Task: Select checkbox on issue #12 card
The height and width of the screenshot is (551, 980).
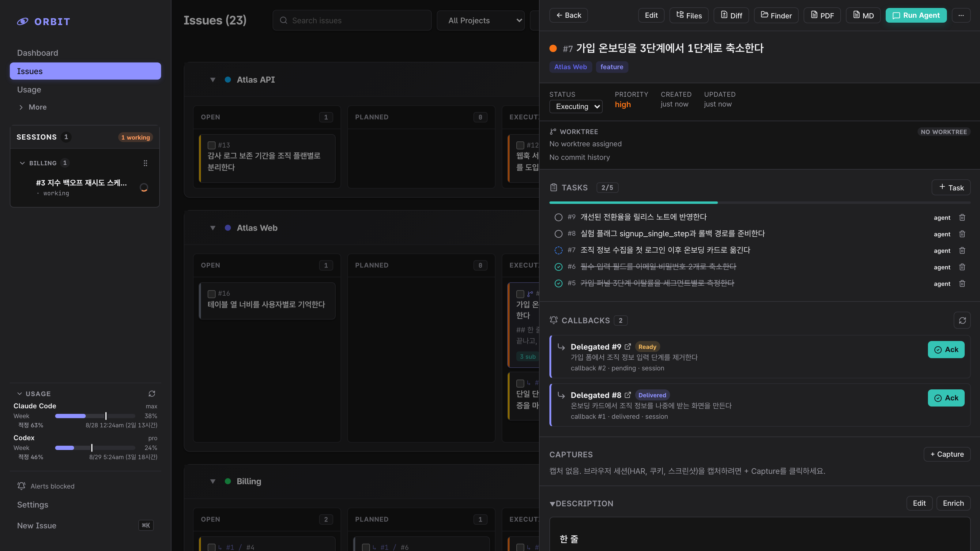Action: [x=520, y=145]
